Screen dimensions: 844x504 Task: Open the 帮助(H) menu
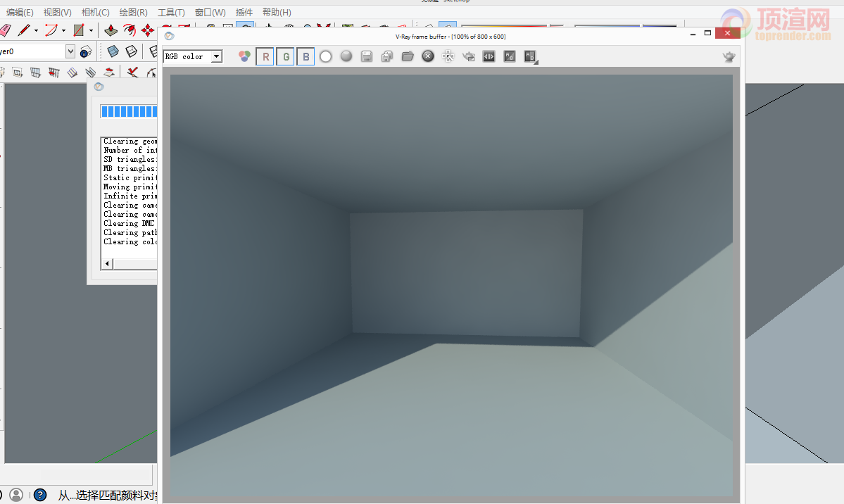tap(277, 13)
